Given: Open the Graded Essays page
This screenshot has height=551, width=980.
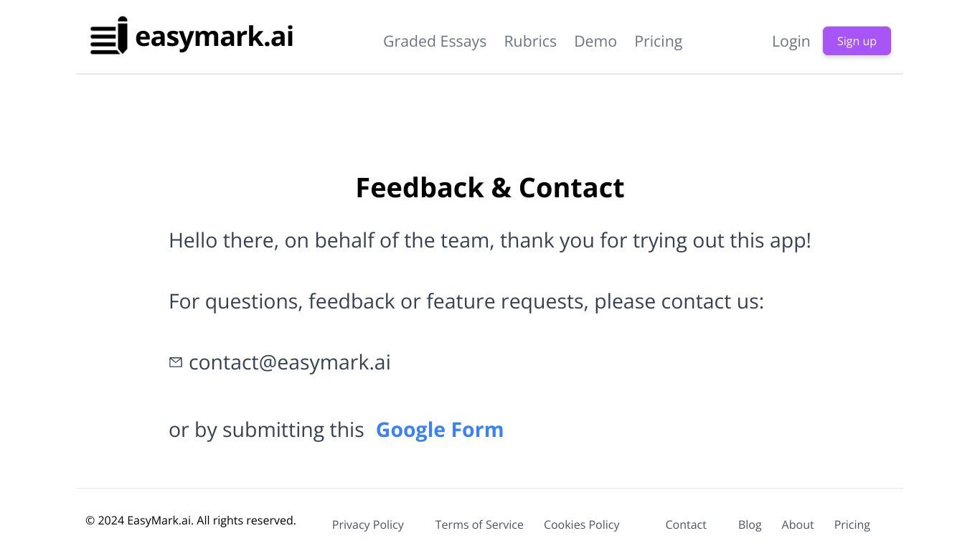Looking at the screenshot, I should 435,42.
